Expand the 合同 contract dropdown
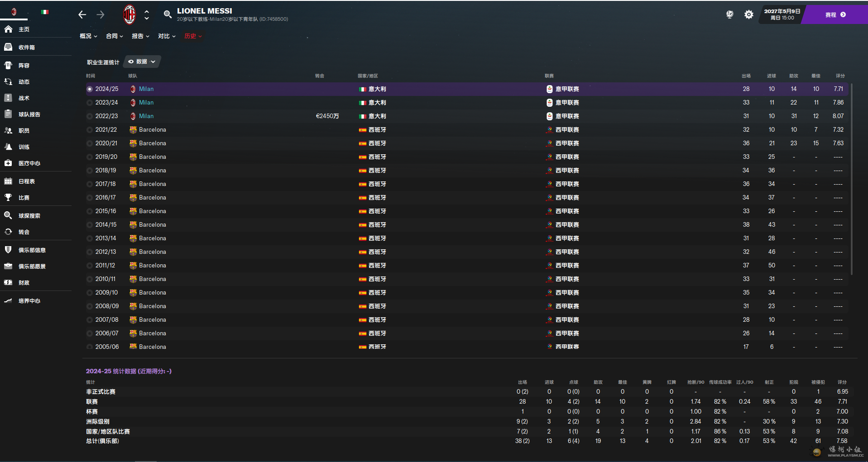The height and width of the screenshot is (462, 868). click(x=115, y=36)
